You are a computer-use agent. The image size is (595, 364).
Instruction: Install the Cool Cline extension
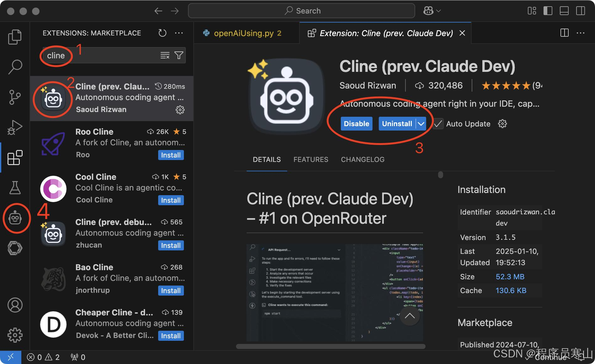tap(171, 200)
